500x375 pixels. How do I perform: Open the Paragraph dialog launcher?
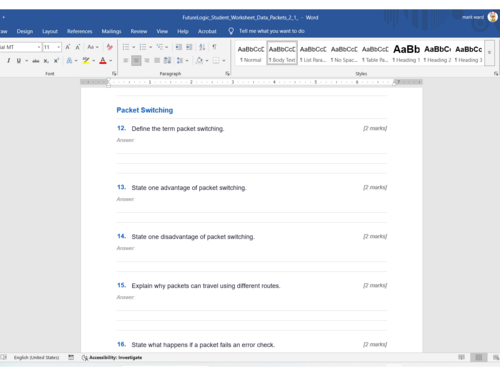click(x=228, y=73)
